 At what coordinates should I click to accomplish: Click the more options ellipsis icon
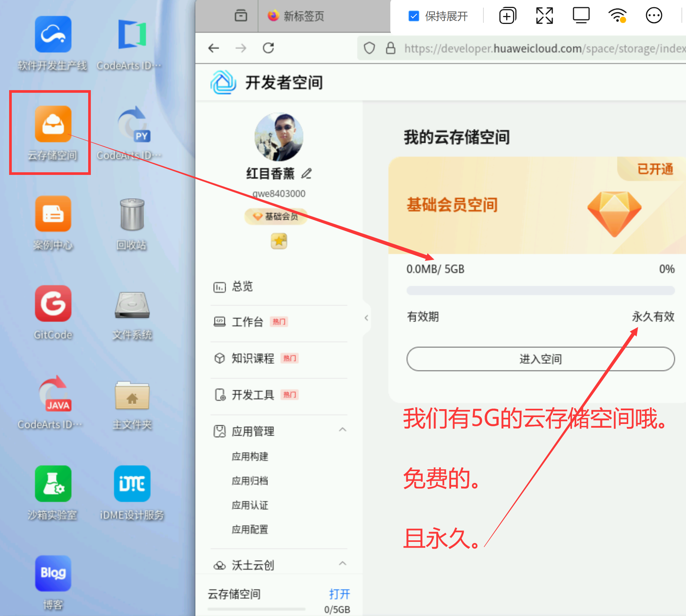point(654,16)
